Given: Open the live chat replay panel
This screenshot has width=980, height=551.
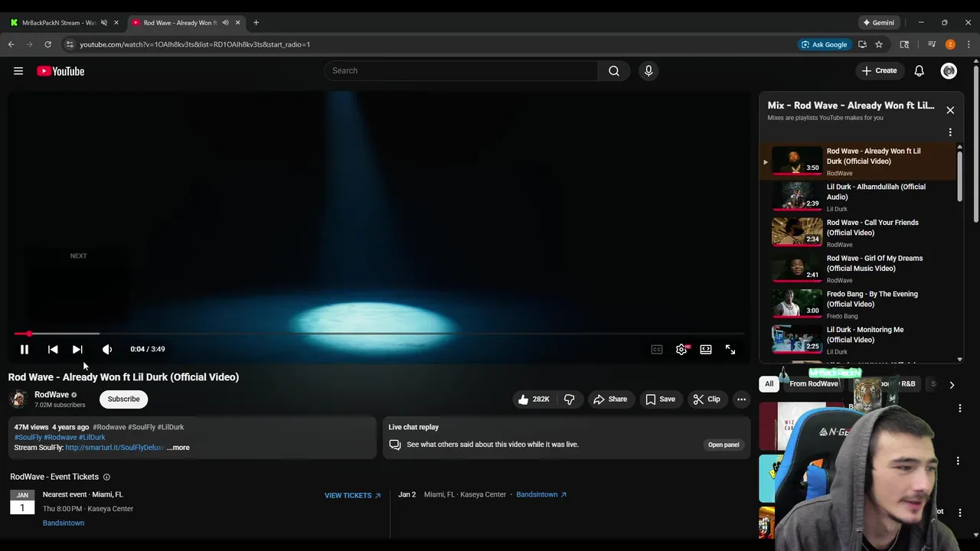Looking at the screenshot, I should pyautogui.click(x=724, y=445).
